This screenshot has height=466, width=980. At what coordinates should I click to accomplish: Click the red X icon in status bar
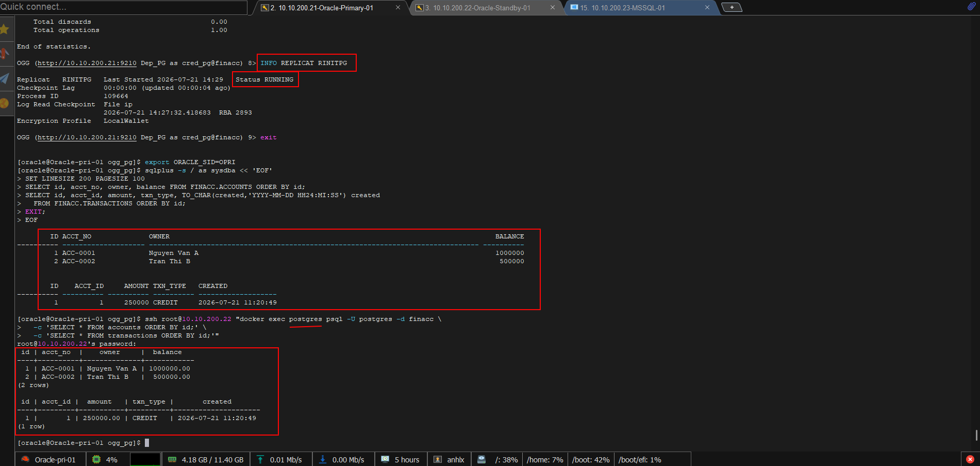pyautogui.click(x=970, y=459)
